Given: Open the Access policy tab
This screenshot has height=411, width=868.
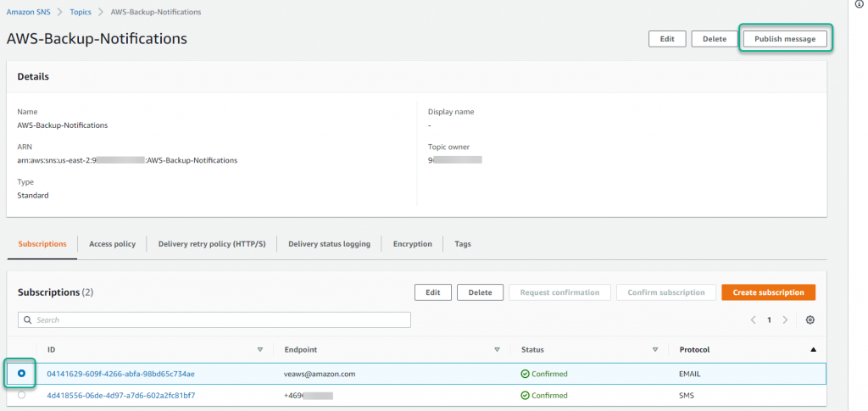Looking at the screenshot, I should pos(113,244).
